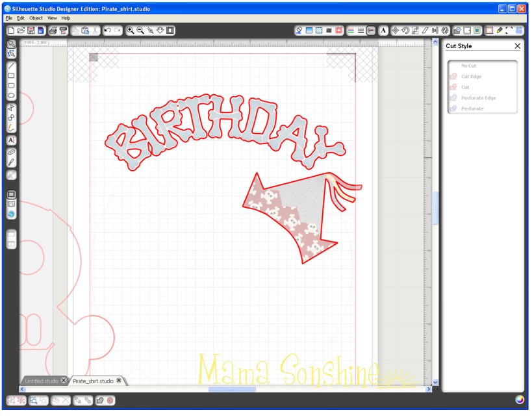This screenshot has width=532, height=419.
Task: Undo the last action
Action: point(108,30)
